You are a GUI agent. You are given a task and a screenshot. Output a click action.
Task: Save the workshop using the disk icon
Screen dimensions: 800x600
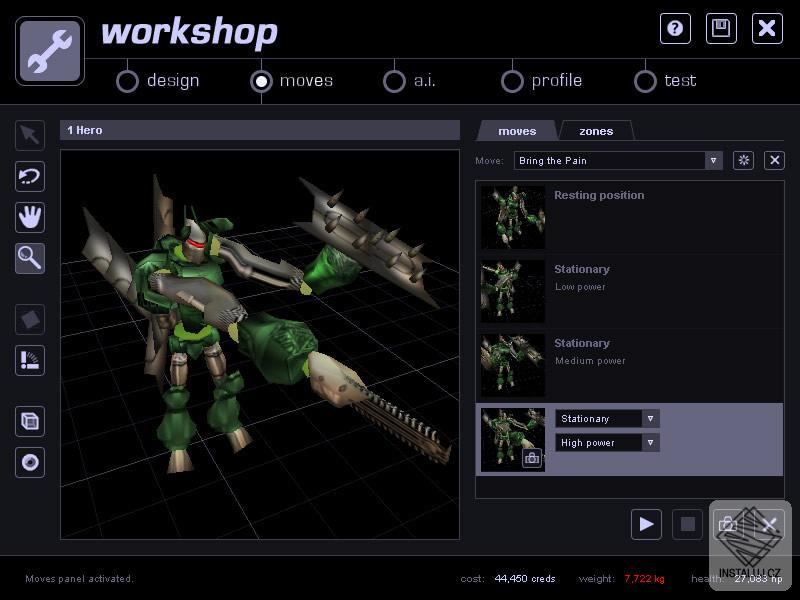click(721, 28)
